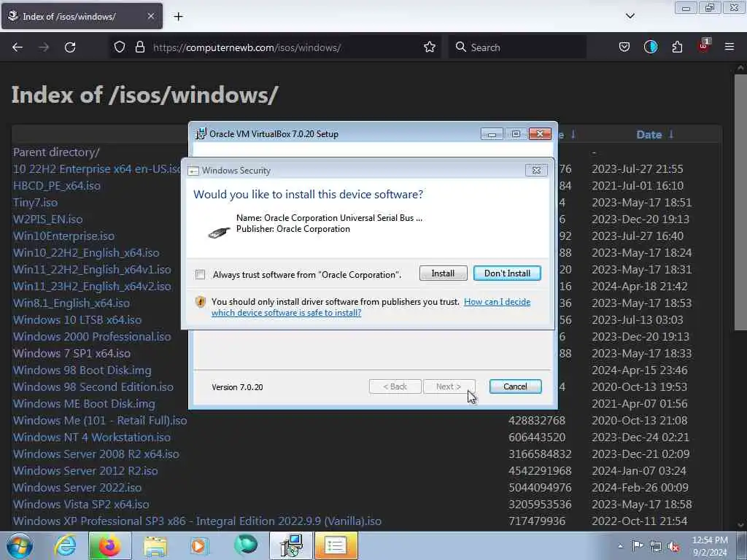Switch to Firefox in the taskbar

click(x=109, y=545)
